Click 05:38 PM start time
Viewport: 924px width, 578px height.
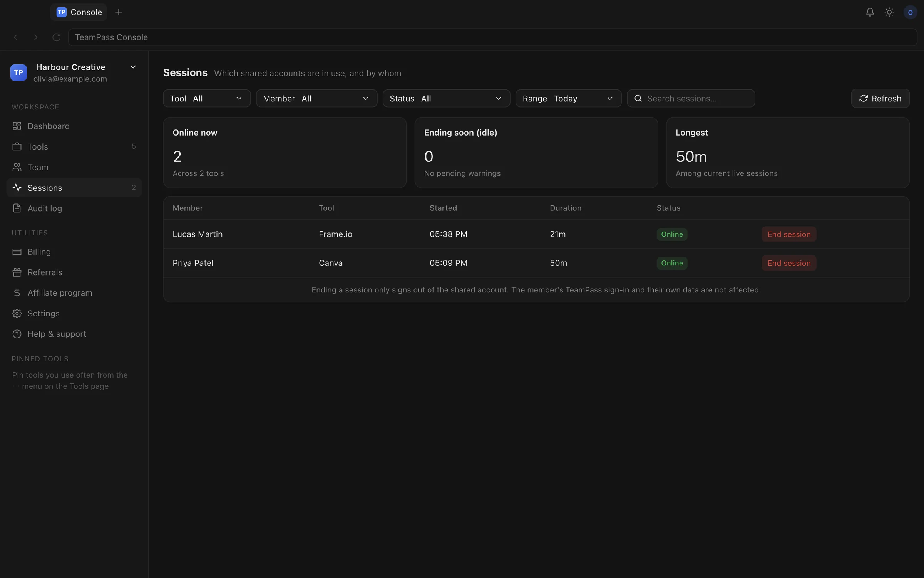click(x=449, y=234)
